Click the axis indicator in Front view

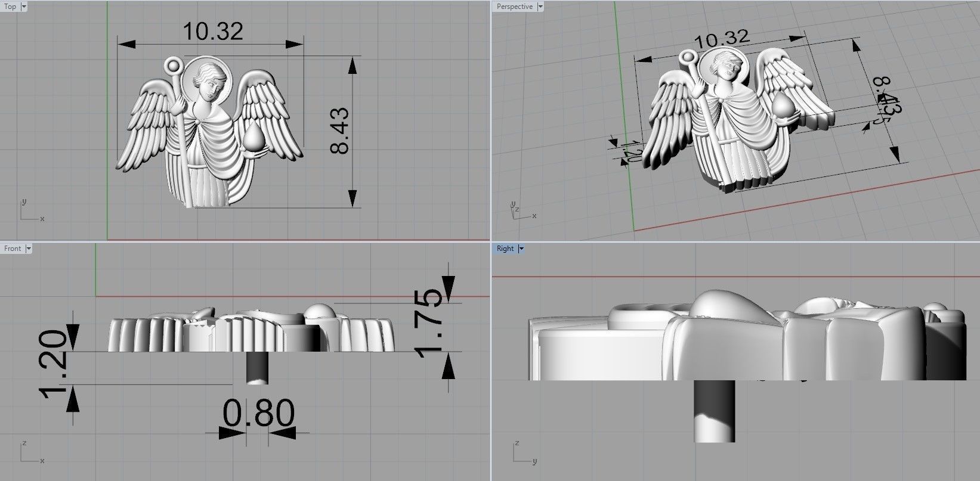coord(32,452)
